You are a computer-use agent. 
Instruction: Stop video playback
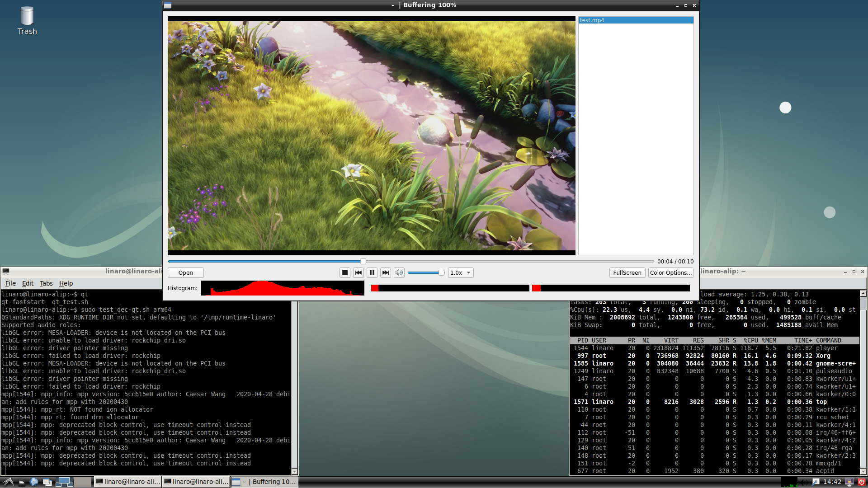[344, 272]
